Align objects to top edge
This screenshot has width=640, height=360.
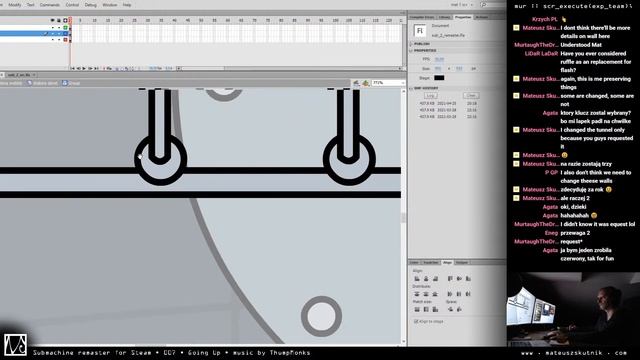pyautogui.click(x=450, y=279)
